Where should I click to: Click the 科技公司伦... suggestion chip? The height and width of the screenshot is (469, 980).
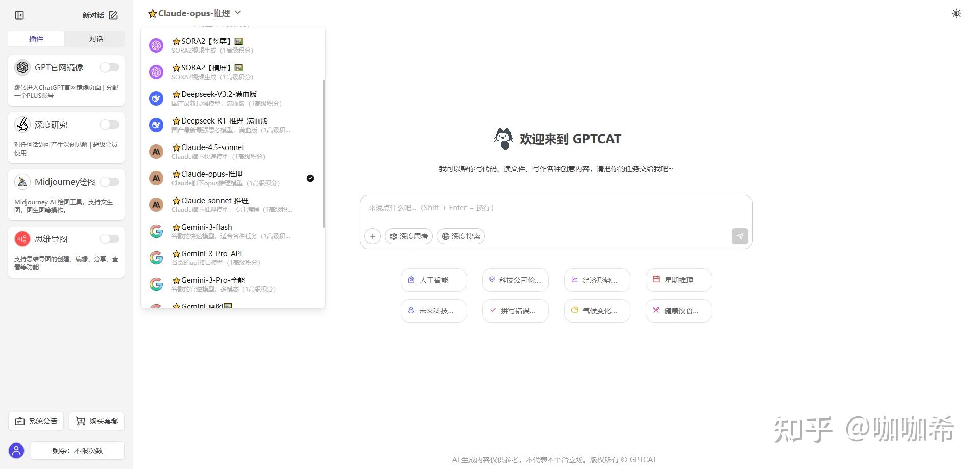point(516,280)
